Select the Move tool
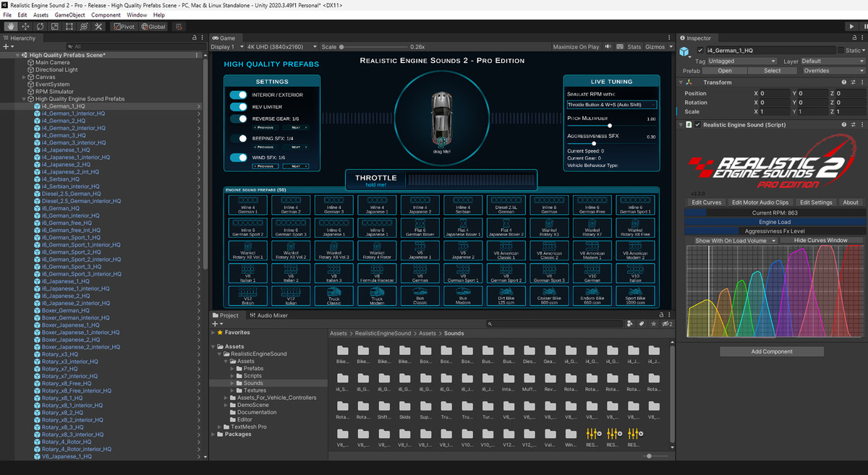The height and width of the screenshot is (475, 868). pos(25,26)
